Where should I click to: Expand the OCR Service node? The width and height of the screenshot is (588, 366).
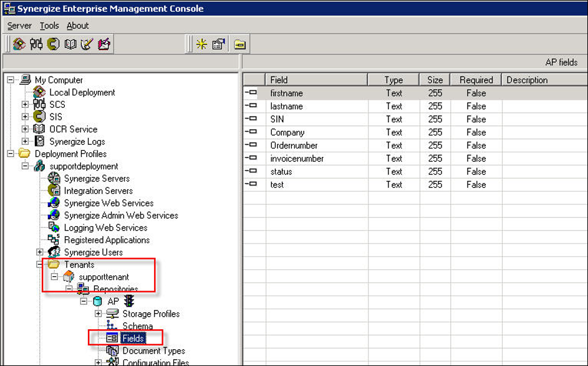click(x=25, y=129)
